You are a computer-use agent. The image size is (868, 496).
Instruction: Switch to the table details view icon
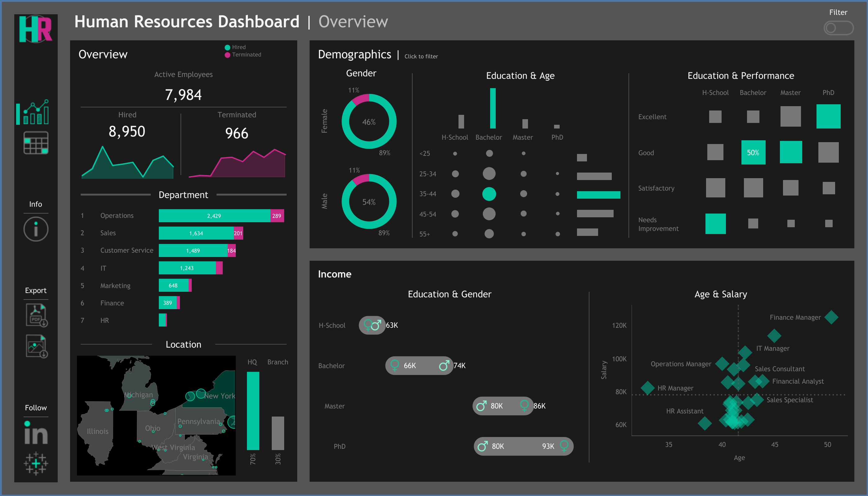[x=36, y=143]
